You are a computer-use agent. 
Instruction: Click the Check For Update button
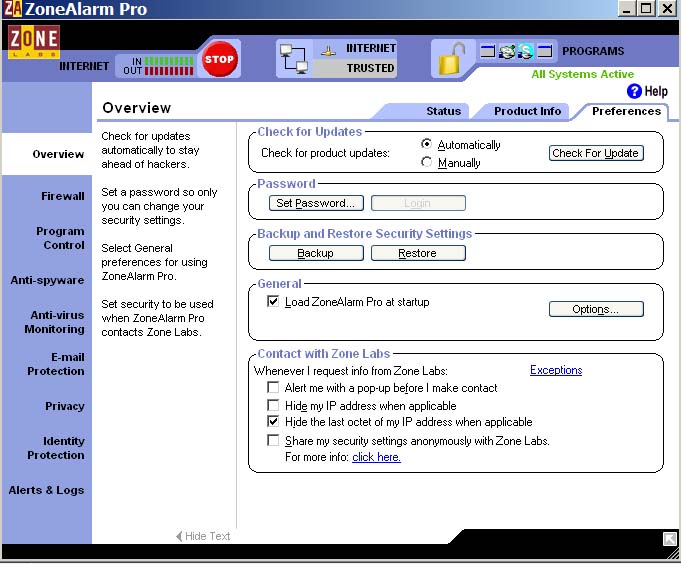596,153
